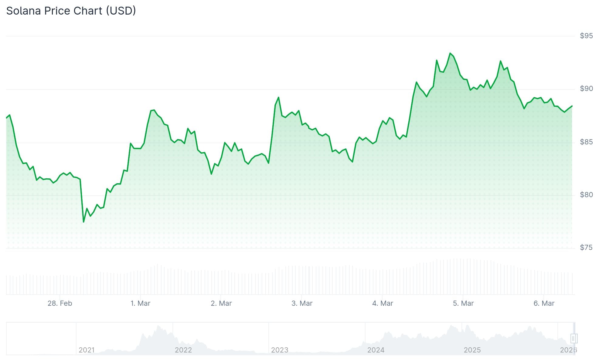
Task: Click the range navigator drag handle
Action: coord(573,338)
